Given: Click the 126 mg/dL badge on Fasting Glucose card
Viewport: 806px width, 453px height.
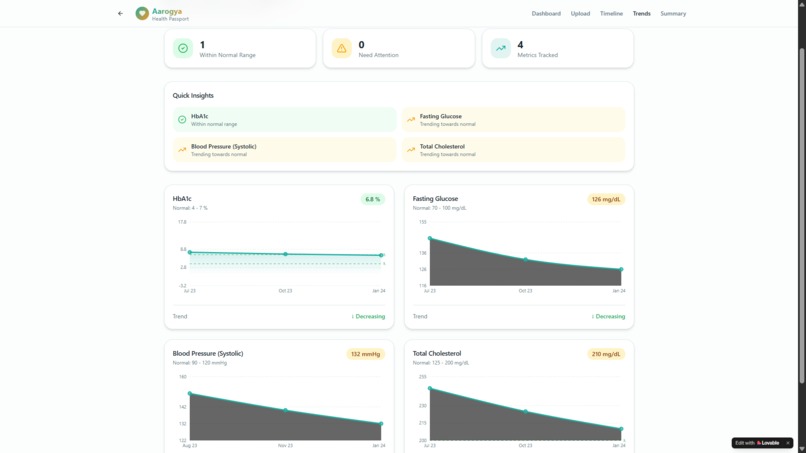Looking at the screenshot, I should pyautogui.click(x=606, y=200).
